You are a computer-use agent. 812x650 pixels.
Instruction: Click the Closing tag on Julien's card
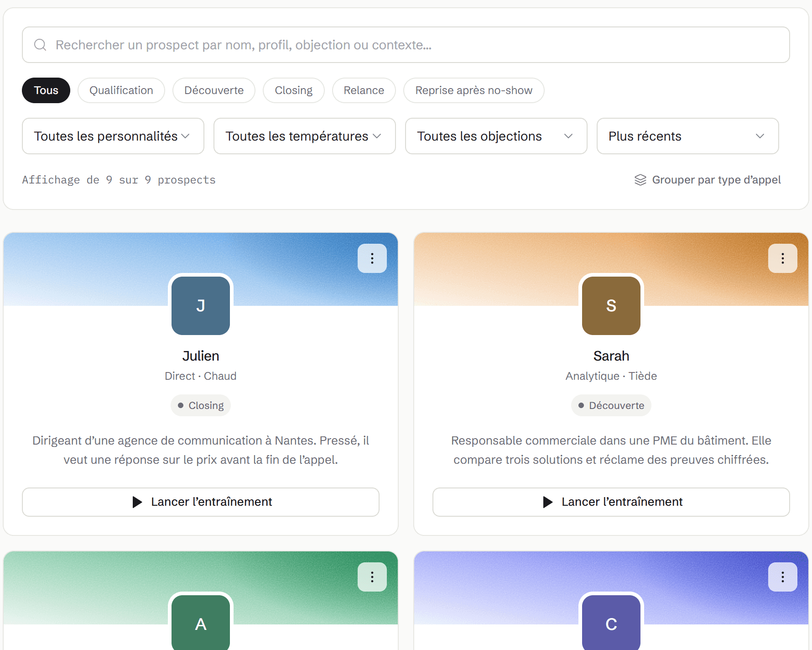201,405
